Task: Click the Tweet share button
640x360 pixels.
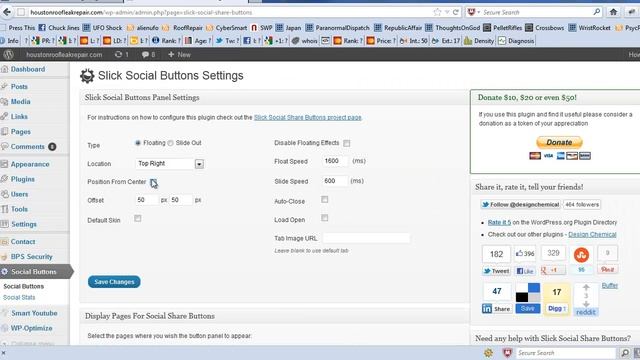Action: coord(496,271)
